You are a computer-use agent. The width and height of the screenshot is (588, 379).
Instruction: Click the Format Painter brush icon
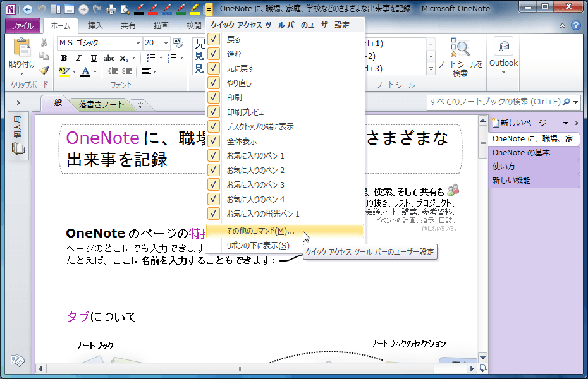44,70
